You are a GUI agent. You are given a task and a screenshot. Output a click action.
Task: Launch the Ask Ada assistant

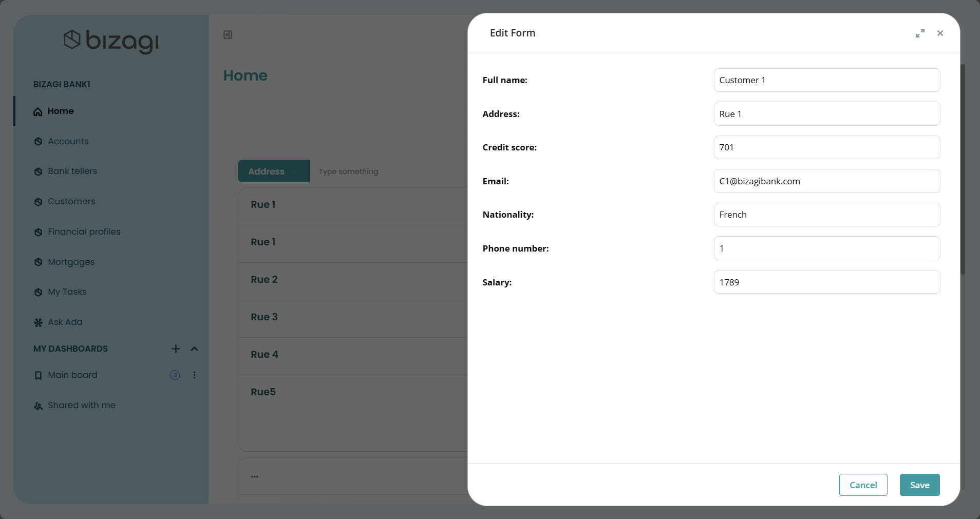coord(65,322)
